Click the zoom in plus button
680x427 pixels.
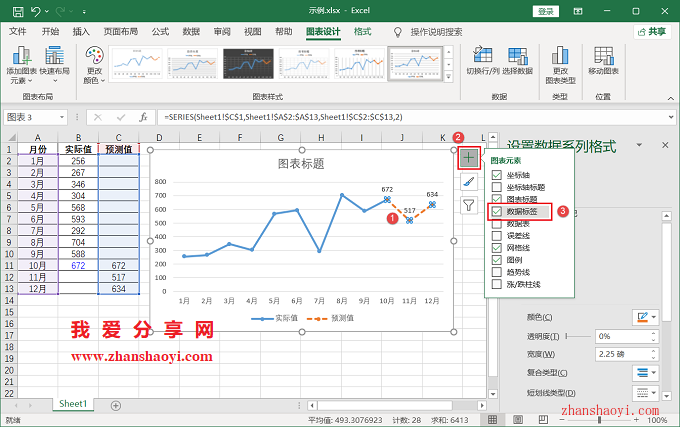click(636, 420)
